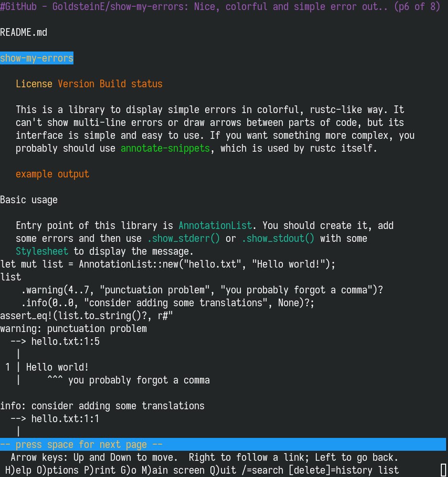Screen dimensions: 448x477
Task: Click the '--> hello.txt:1:1' line
Action: (55, 419)
